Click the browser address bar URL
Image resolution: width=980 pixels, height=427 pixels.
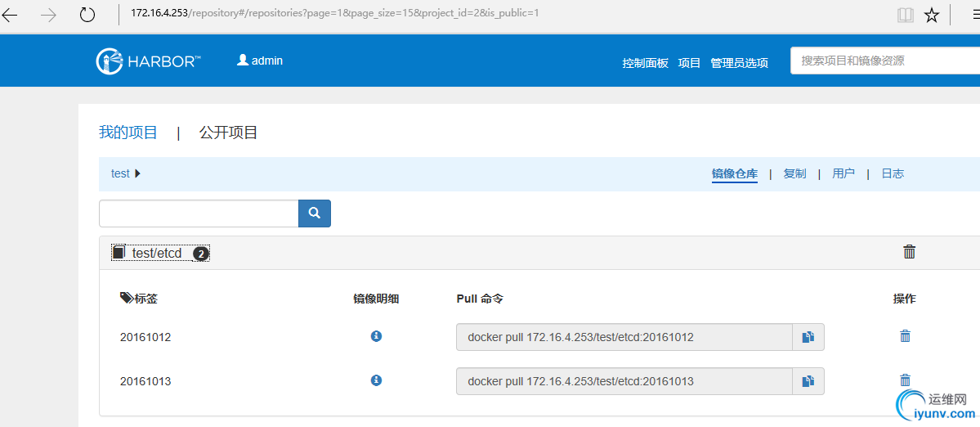point(335,14)
